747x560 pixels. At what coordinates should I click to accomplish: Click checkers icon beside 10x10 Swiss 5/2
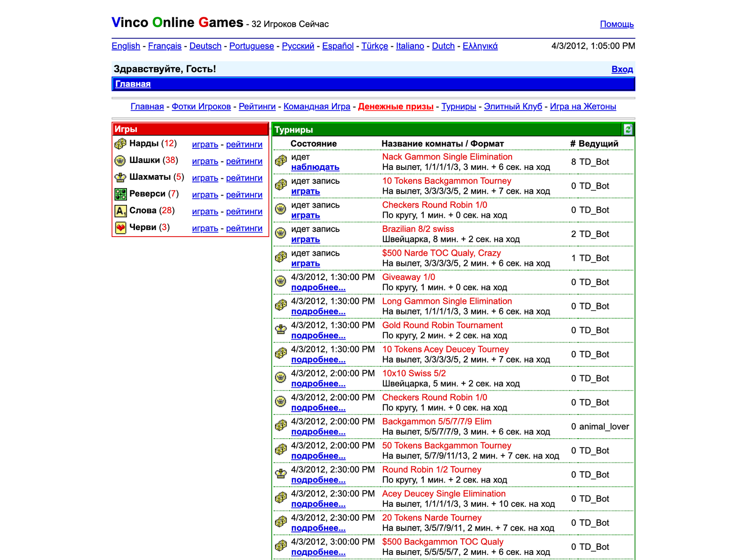tap(281, 378)
